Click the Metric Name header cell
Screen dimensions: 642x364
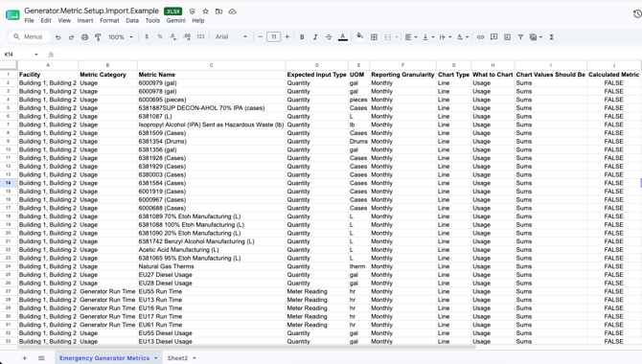(x=211, y=75)
